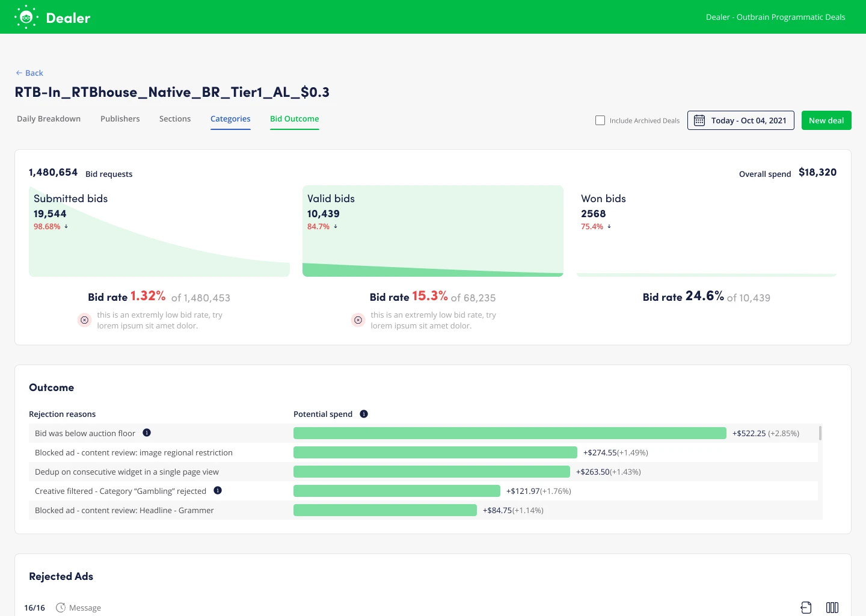Click the export icon in Rejected Ads
Screen dimensions: 866x616
tap(806, 608)
